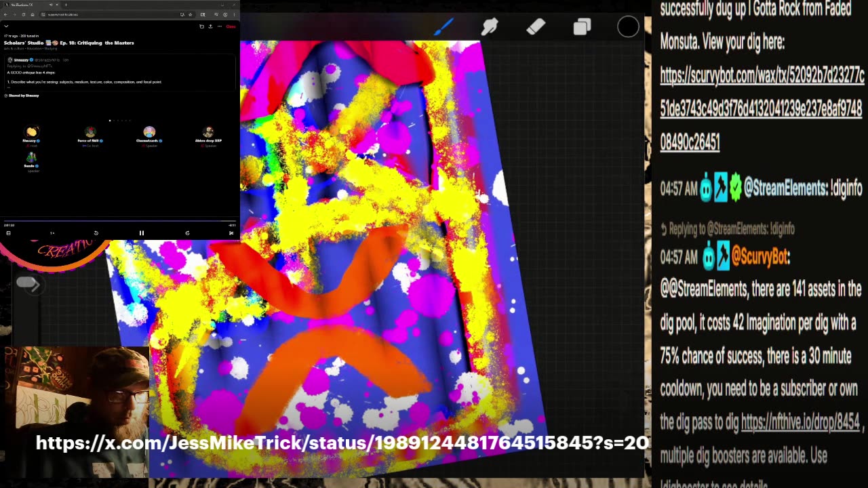Image resolution: width=868 pixels, height=488 pixels.
Task: Click the webcam feed thumbnail
Action: click(76, 412)
